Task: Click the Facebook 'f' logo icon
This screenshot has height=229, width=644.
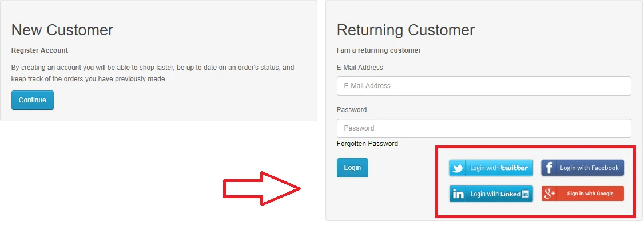Action: point(548,168)
